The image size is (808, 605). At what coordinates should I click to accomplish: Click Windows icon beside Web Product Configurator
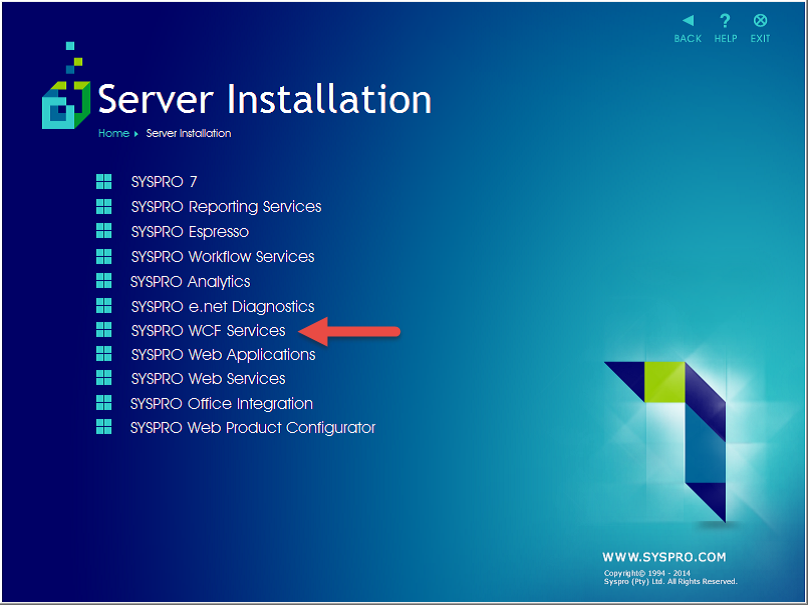[104, 428]
